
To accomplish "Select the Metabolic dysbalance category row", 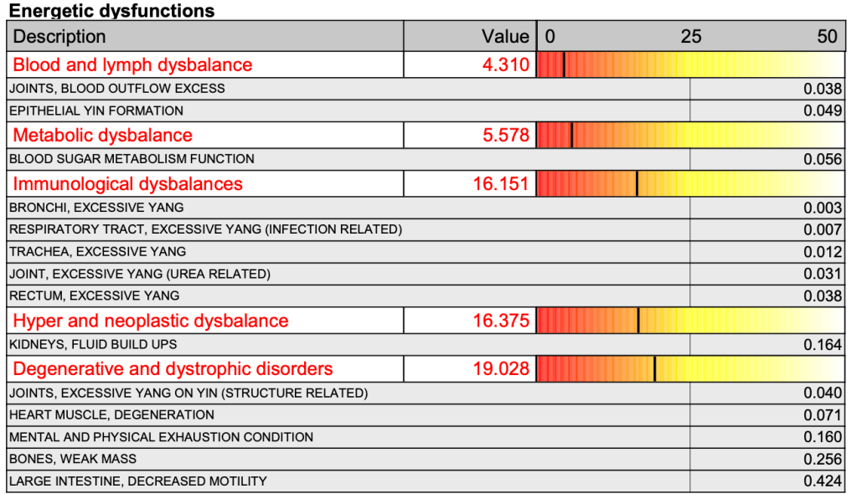I will tap(103, 135).
